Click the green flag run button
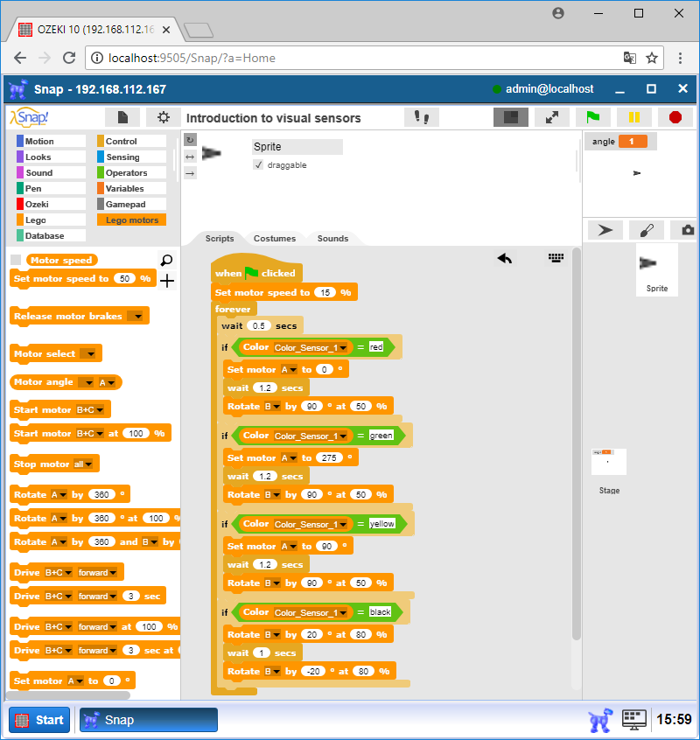The image size is (700, 740). 593,117
